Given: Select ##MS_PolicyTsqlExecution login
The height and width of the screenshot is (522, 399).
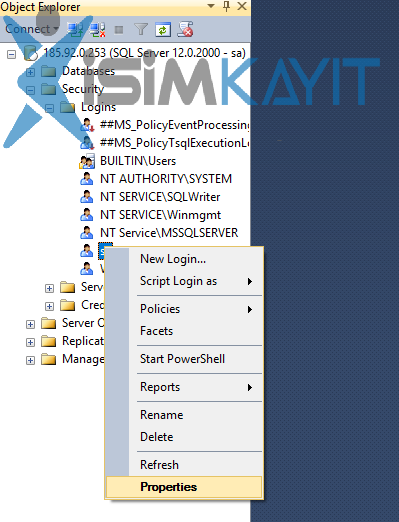Looking at the screenshot, I should (x=175, y=143).
